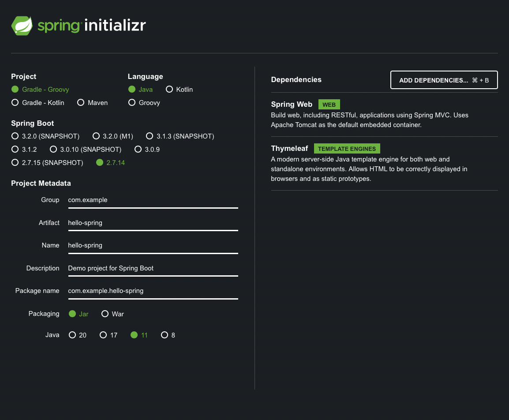Click the Packaging label

44,314
